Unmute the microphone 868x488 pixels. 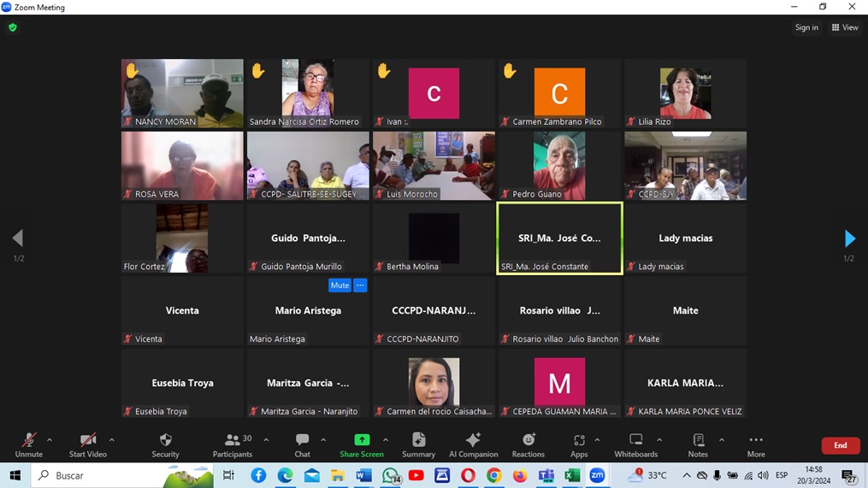coord(28,440)
